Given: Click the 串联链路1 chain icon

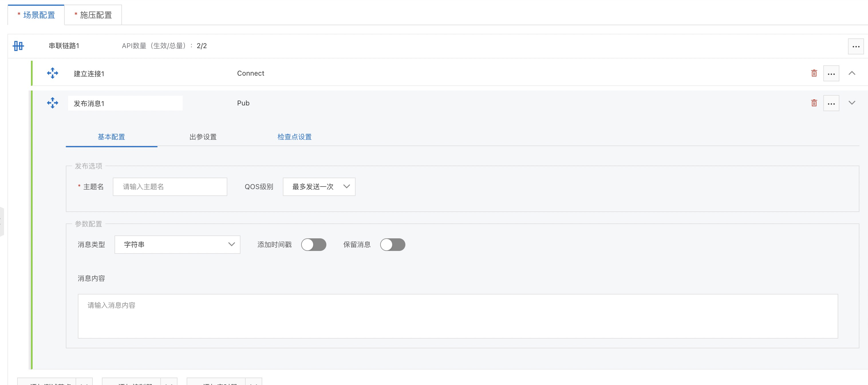Looking at the screenshot, I should tap(19, 46).
